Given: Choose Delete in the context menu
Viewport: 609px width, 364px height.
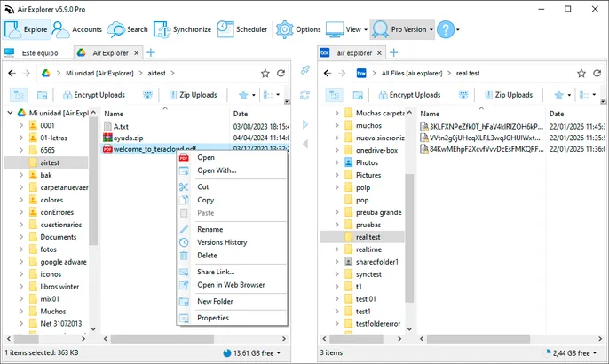Looking at the screenshot, I should pyautogui.click(x=232, y=255).
